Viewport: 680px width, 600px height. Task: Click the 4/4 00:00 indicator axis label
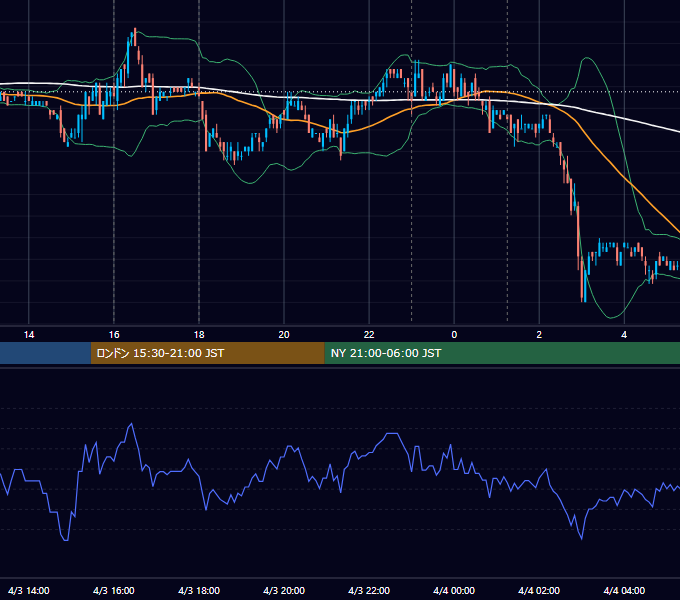454,590
